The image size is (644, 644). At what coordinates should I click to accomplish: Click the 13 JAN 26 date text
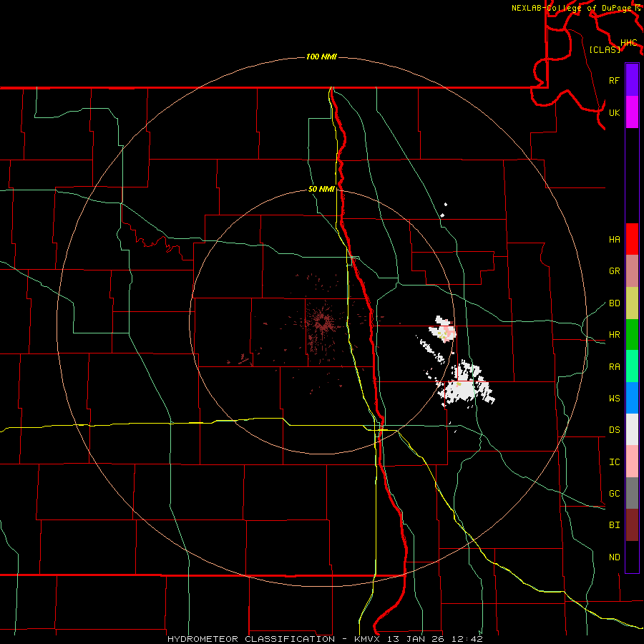point(415,639)
